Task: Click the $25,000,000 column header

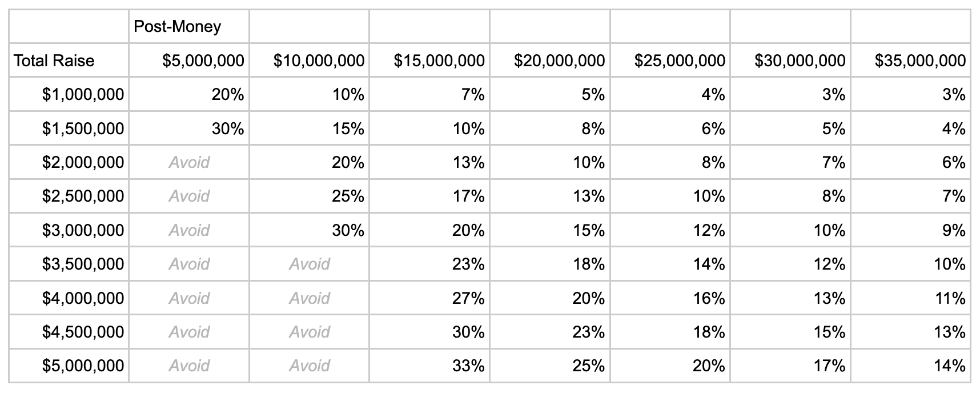Action: tap(670, 61)
